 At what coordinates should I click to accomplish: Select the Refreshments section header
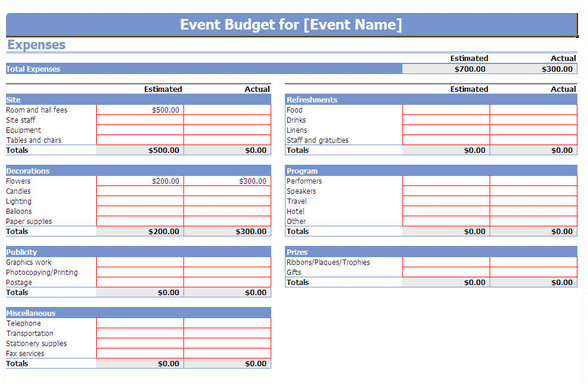pyautogui.click(x=431, y=100)
